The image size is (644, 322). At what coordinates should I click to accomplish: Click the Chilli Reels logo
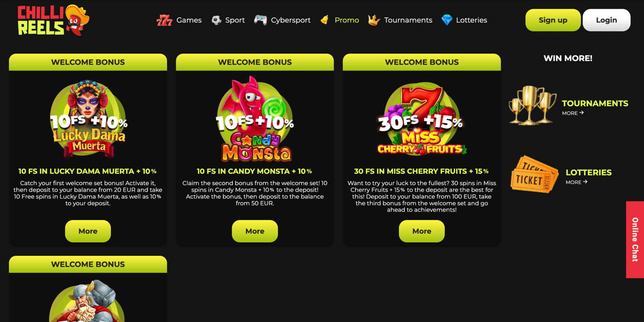tap(54, 20)
